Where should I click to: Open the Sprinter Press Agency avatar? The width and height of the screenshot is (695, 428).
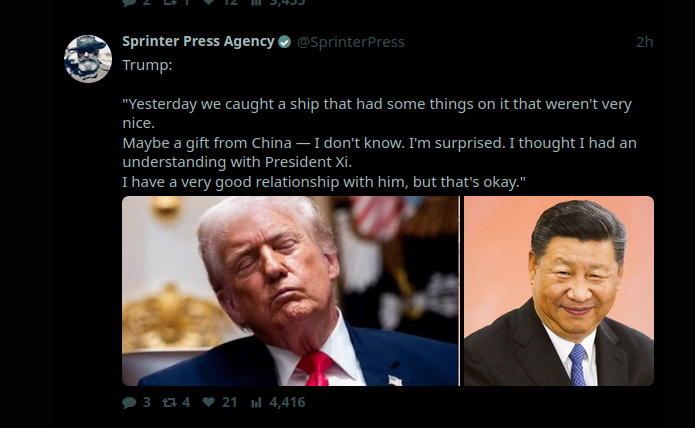point(88,59)
